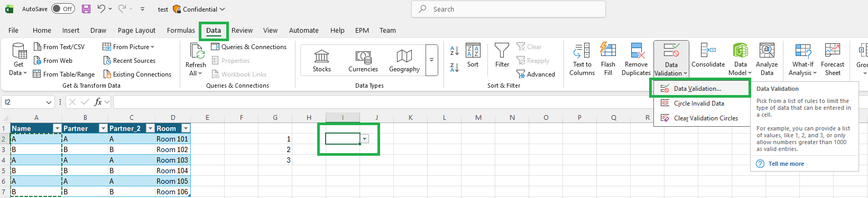Toggle the Filter button

click(x=502, y=56)
